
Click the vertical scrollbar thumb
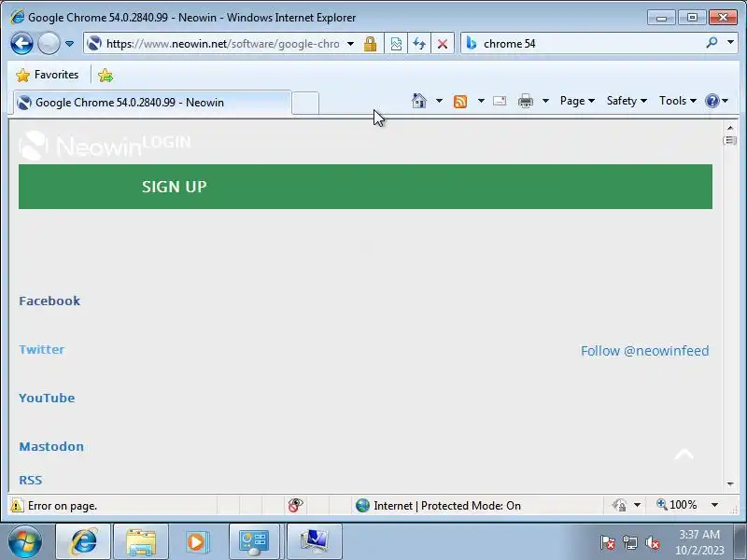tap(730, 140)
